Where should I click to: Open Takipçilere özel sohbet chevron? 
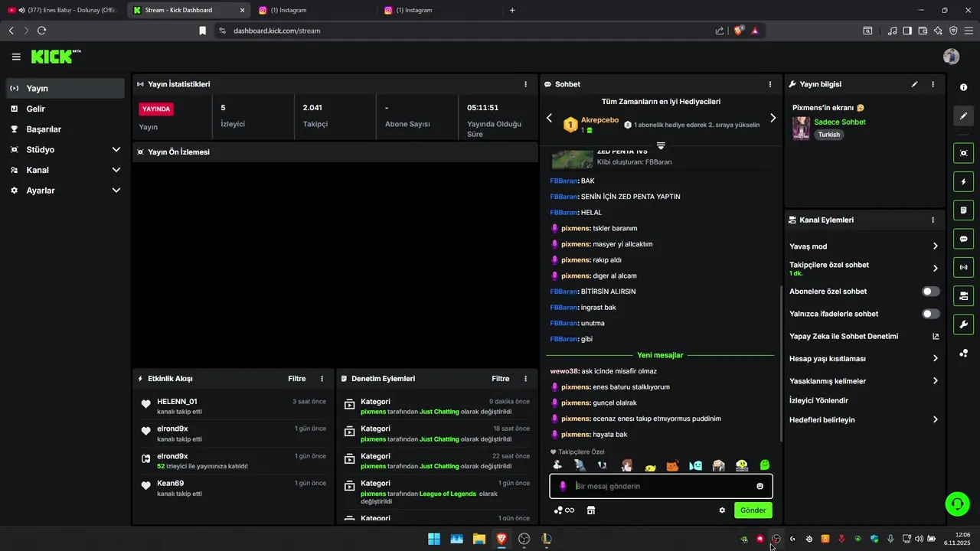[935, 269]
